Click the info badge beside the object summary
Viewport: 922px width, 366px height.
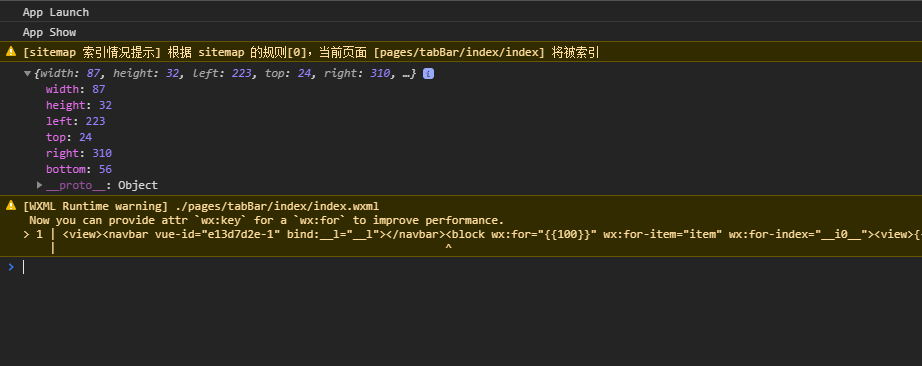coord(428,74)
